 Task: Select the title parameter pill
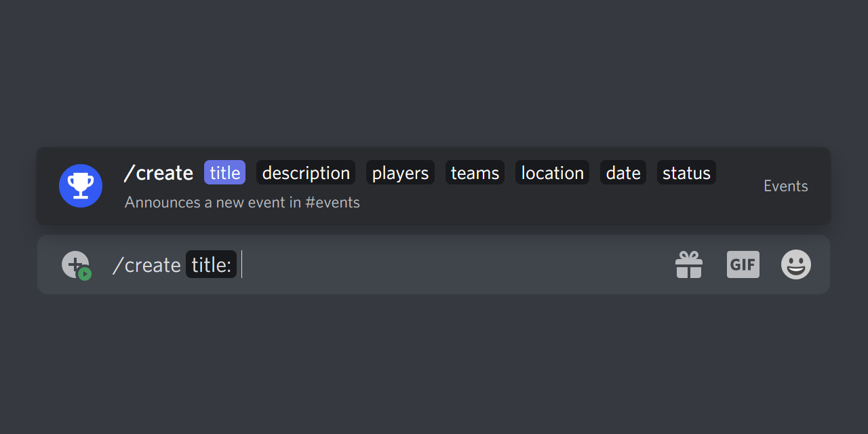[224, 172]
